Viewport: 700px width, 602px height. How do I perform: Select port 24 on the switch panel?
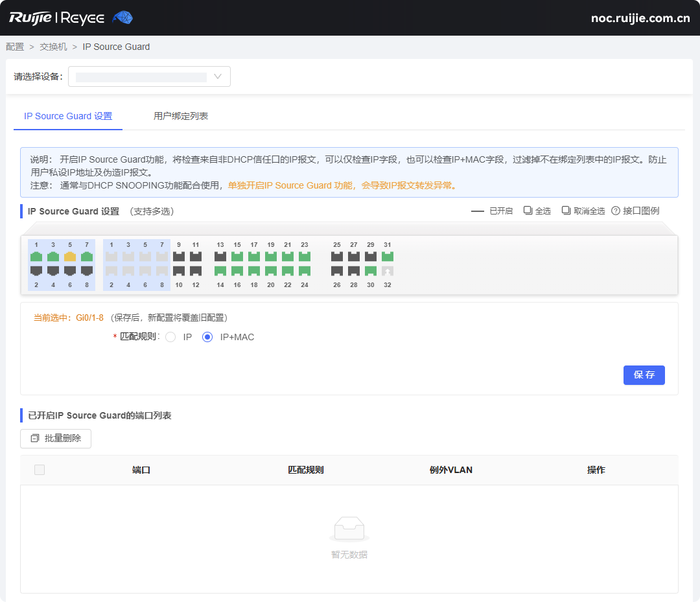tap(305, 271)
